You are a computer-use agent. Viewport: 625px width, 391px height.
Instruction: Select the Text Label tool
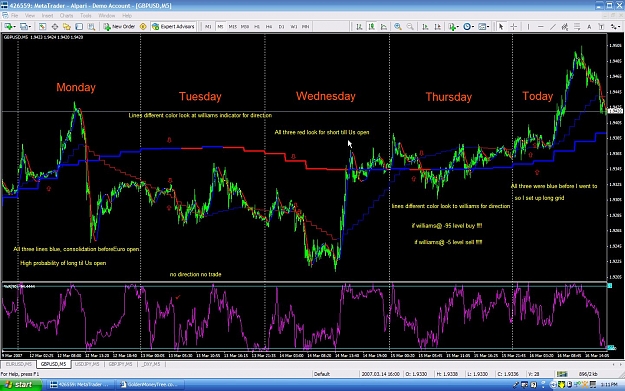pos(601,26)
